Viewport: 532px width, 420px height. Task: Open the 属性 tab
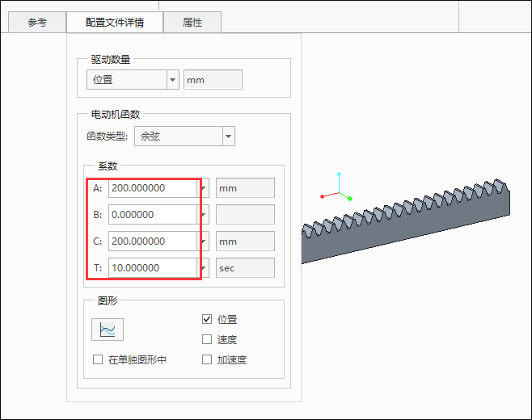pos(192,23)
